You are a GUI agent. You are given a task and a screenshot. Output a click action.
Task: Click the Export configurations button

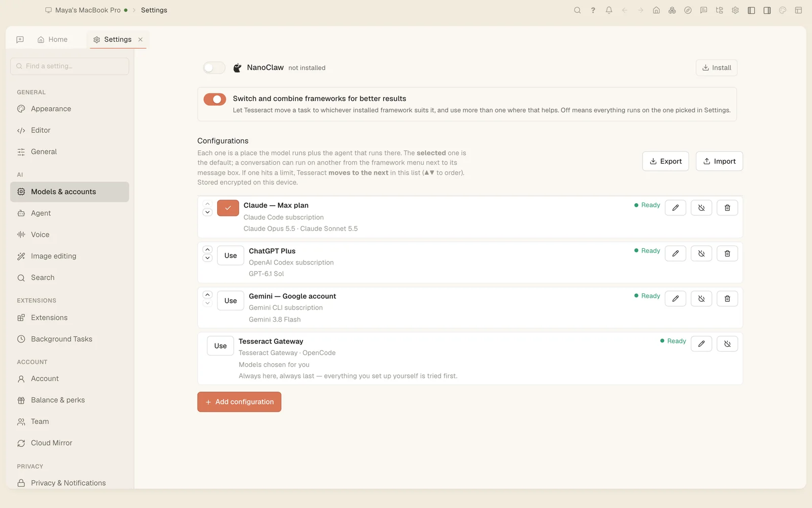click(666, 161)
